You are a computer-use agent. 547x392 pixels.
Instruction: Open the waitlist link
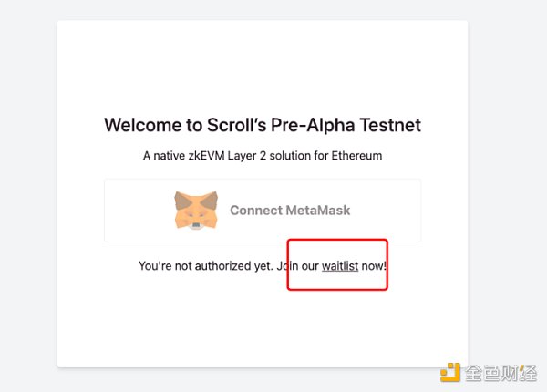click(340, 266)
